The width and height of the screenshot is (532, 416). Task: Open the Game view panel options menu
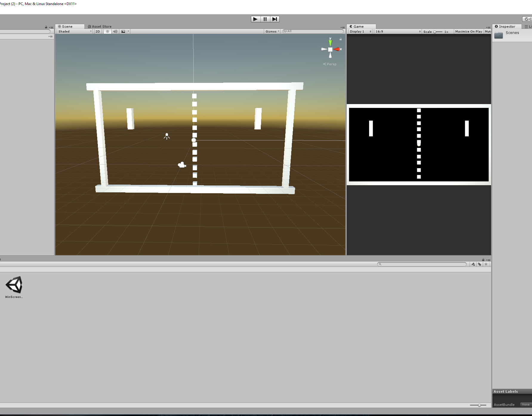[x=488, y=27]
